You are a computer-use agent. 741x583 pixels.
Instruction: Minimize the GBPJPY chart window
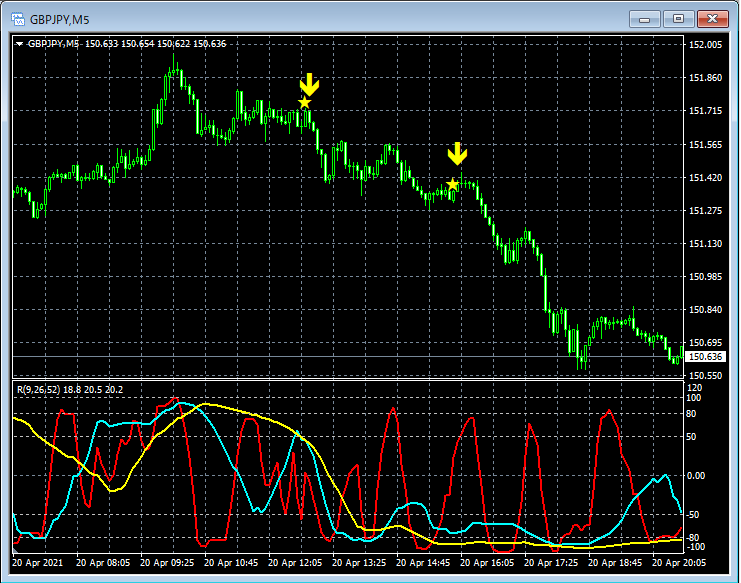[645, 19]
